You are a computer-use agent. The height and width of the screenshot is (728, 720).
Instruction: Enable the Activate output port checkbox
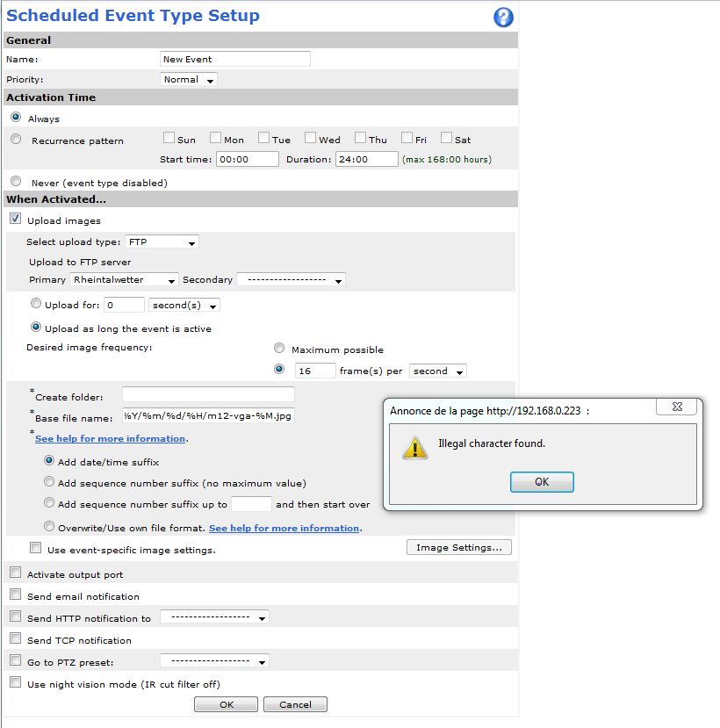pyautogui.click(x=16, y=573)
